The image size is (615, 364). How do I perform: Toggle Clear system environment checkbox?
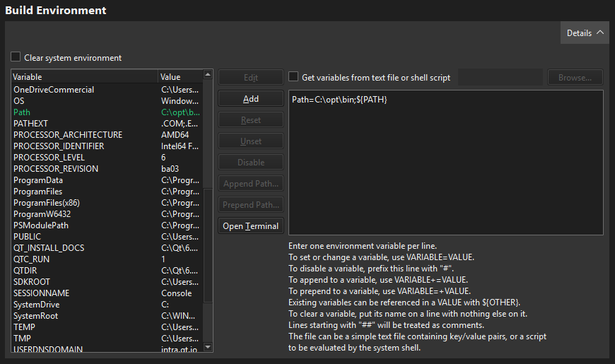pos(16,57)
